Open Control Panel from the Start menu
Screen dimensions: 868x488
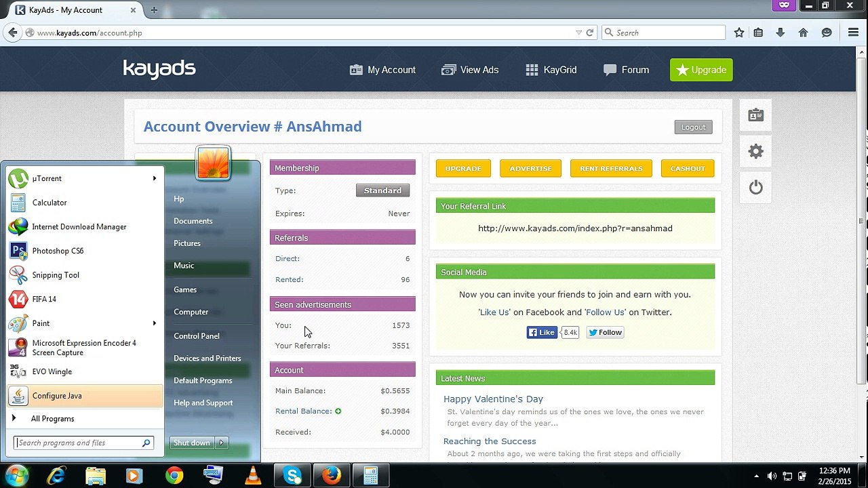click(x=197, y=336)
